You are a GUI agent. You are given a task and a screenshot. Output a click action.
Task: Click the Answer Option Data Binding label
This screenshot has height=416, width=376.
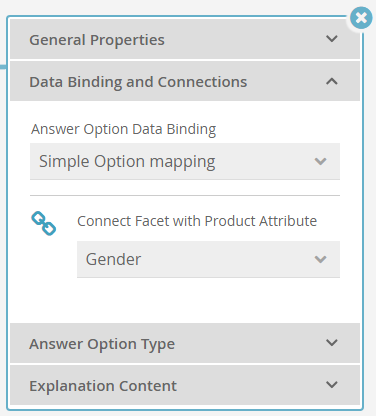(x=124, y=129)
